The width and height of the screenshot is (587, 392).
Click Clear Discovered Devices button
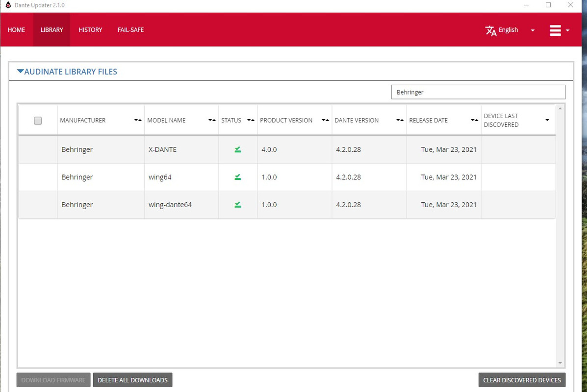(x=522, y=380)
